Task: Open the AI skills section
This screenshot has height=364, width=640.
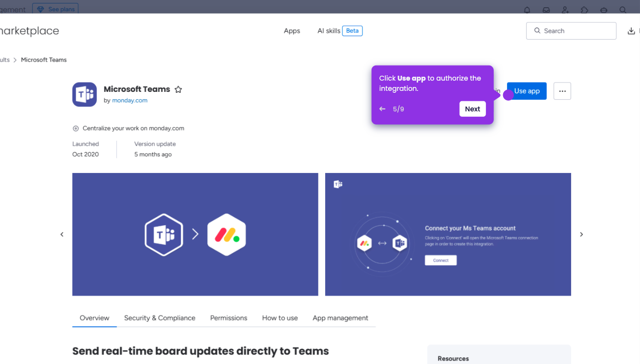Action: tap(329, 31)
